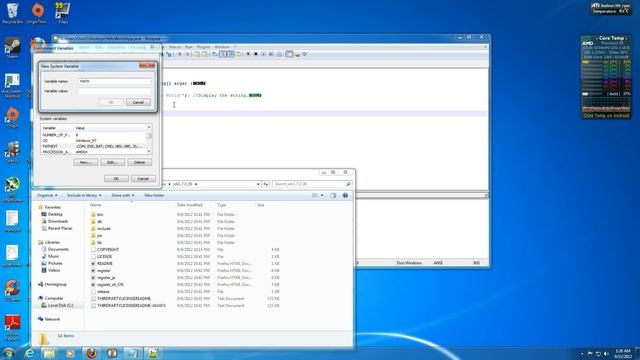Open Internet Explorer from the taskbar
This screenshot has height=360, width=640.
pos(29,353)
